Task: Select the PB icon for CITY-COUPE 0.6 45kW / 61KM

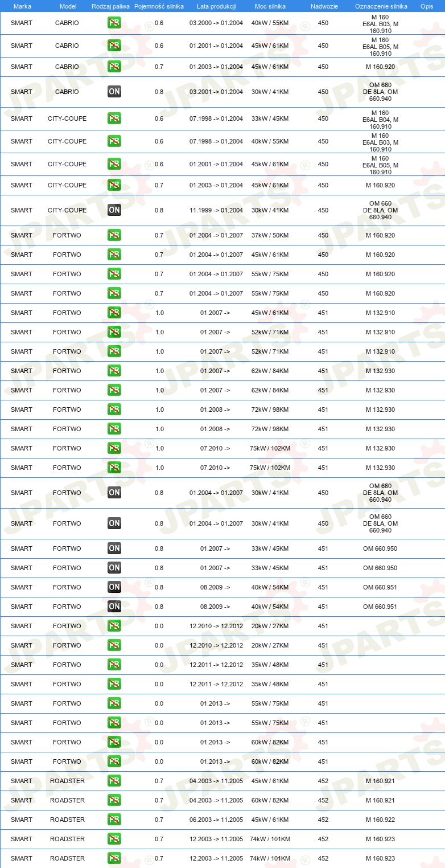Action: [114, 164]
